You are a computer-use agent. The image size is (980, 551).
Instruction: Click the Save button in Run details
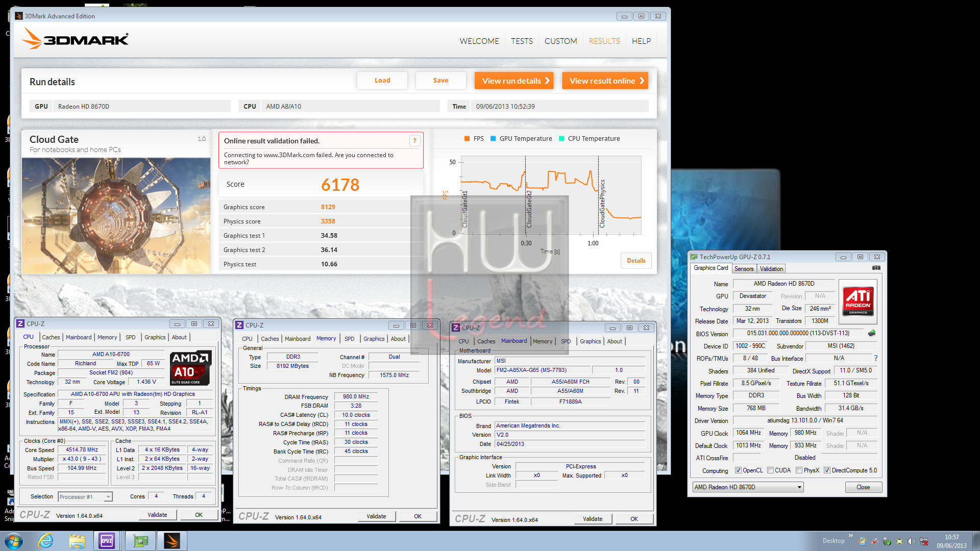coord(440,81)
